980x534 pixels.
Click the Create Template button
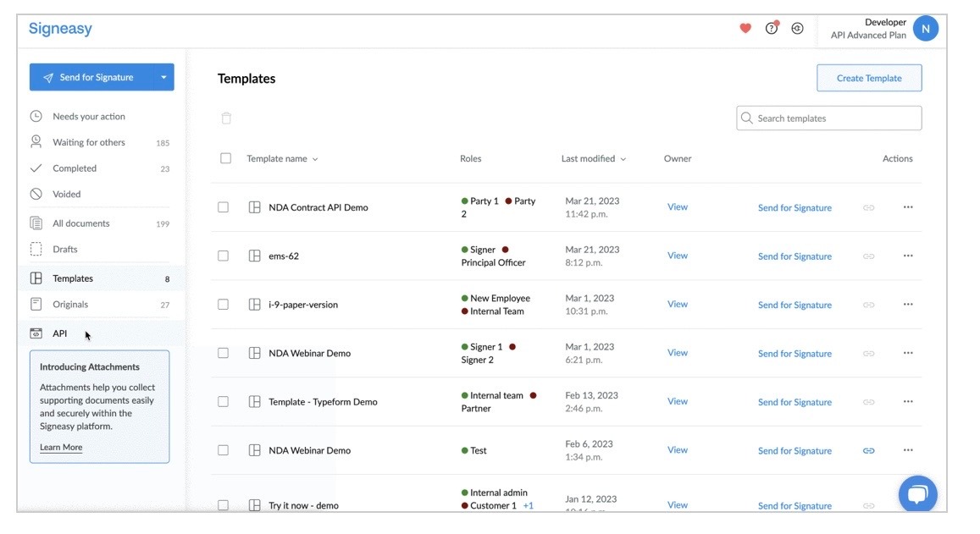click(869, 78)
